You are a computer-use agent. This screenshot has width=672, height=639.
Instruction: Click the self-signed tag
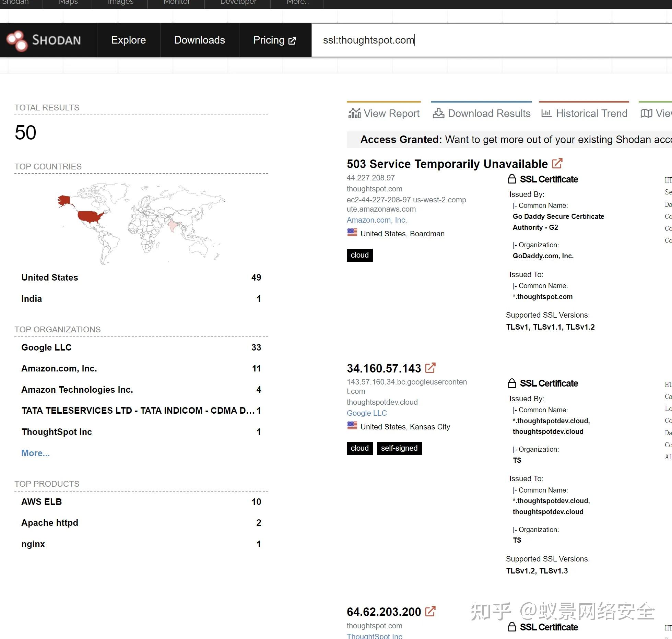(x=399, y=448)
